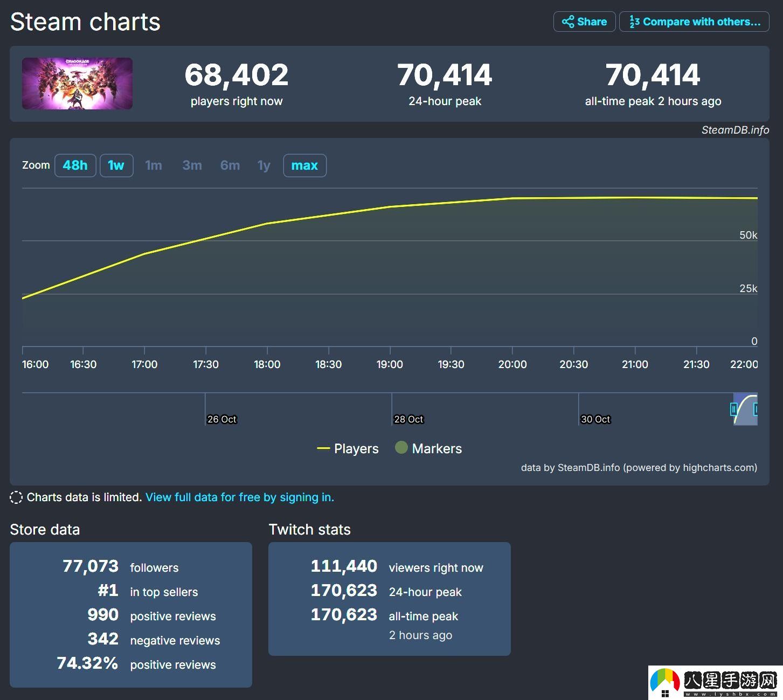Show max range on chart
This screenshot has height=700, width=783.
tap(304, 165)
